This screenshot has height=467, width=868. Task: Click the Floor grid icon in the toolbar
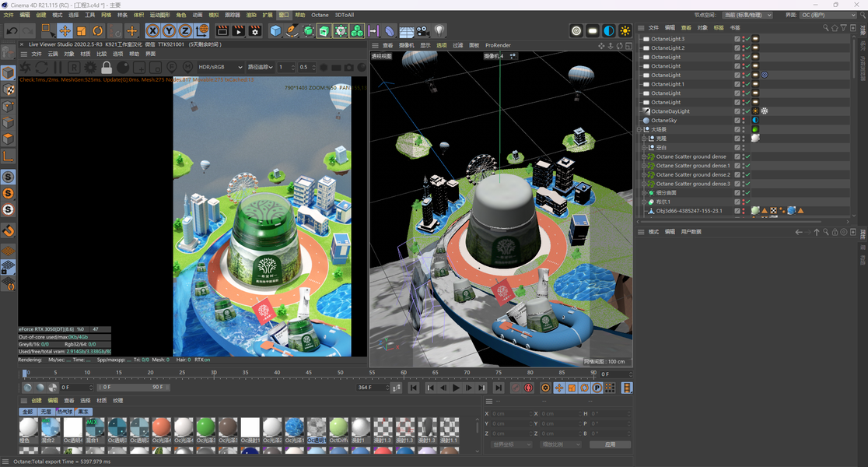[406, 31]
